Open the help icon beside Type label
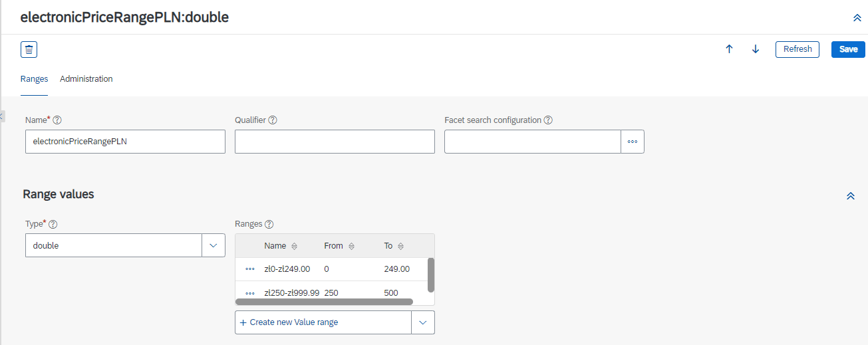Screen dimensions: 868x345 [53, 224]
